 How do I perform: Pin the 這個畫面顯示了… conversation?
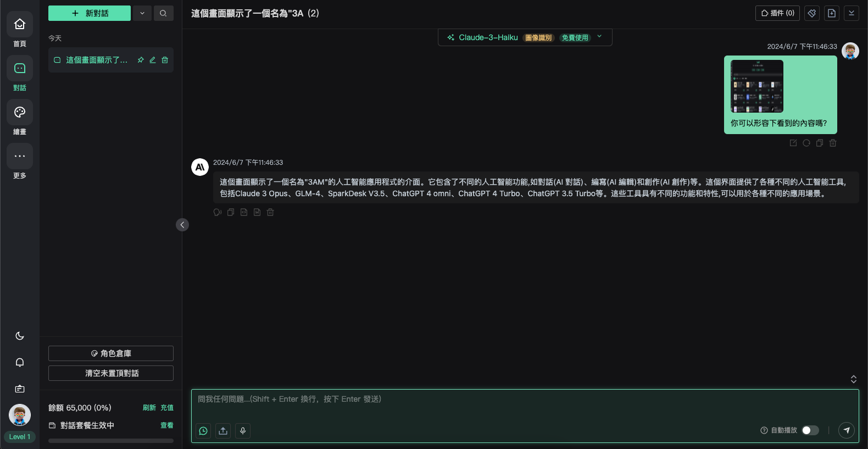pyautogui.click(x=141, y=60)
